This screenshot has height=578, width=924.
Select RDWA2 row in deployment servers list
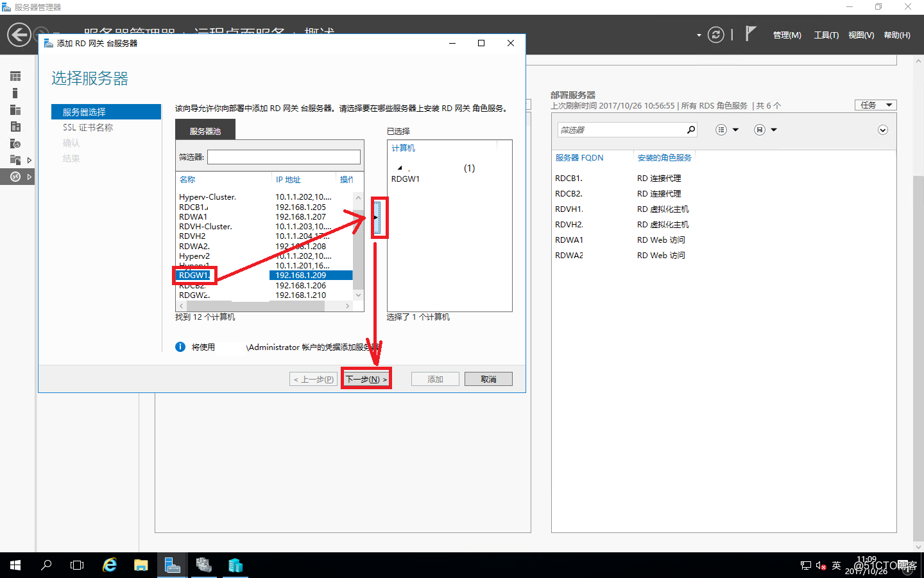click(x=723, y=255)
